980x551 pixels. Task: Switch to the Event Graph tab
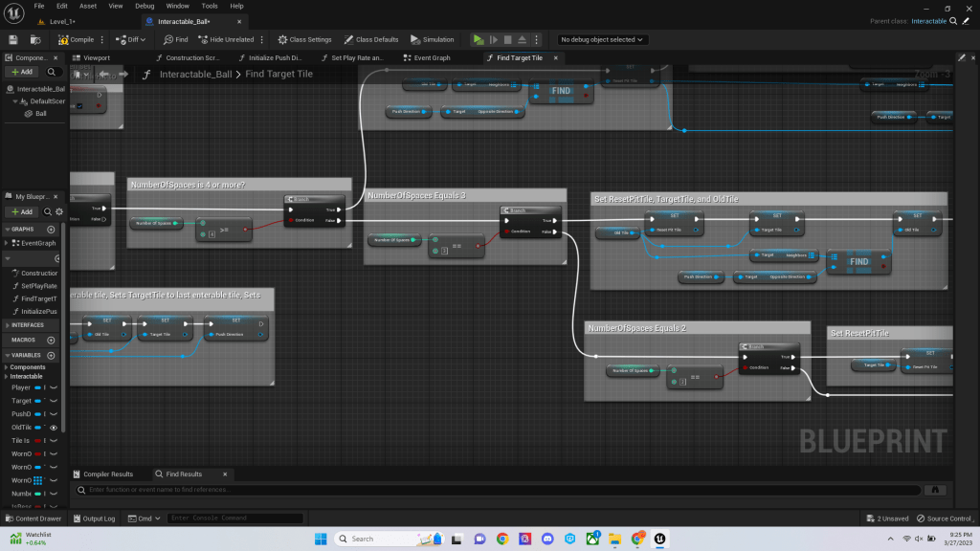(432, 57)
